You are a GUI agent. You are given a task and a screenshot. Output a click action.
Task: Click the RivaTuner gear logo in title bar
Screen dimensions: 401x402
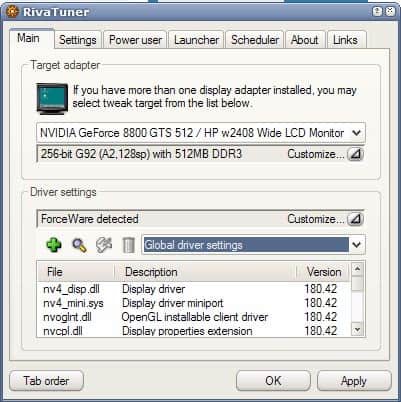[12, 12]
